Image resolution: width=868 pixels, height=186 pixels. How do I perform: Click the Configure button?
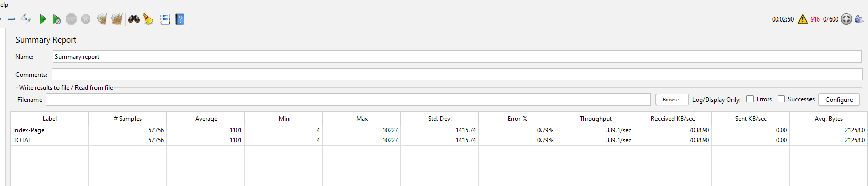[x=839, y=99]
